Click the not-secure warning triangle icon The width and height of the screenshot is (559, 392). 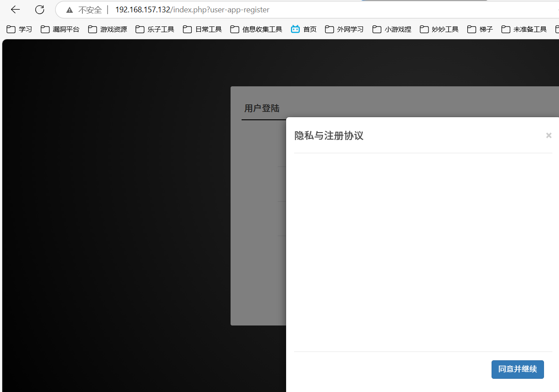pos(70,10)
